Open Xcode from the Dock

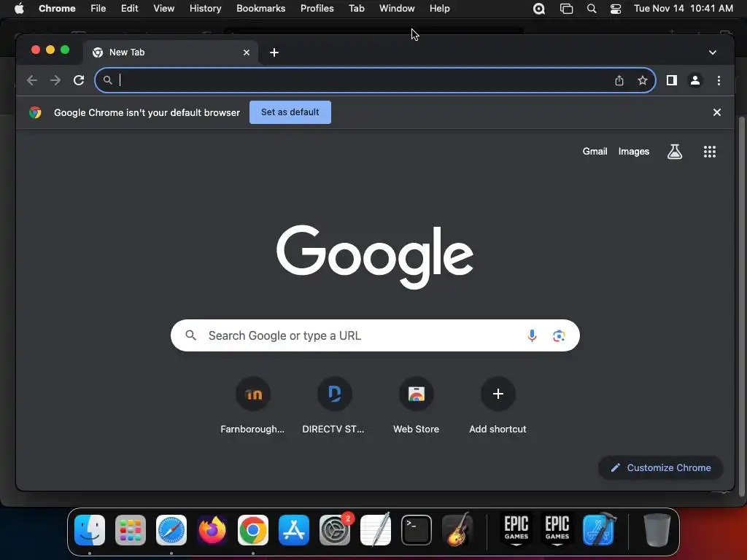(x=599, y=530)
